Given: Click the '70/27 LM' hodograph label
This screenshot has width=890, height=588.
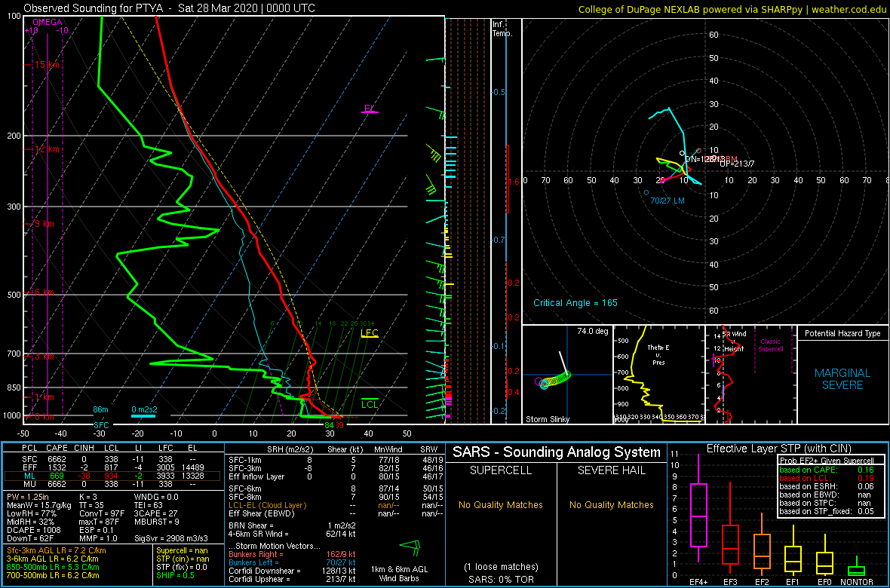Looking at the screenshot, I should tap(669, 201).
